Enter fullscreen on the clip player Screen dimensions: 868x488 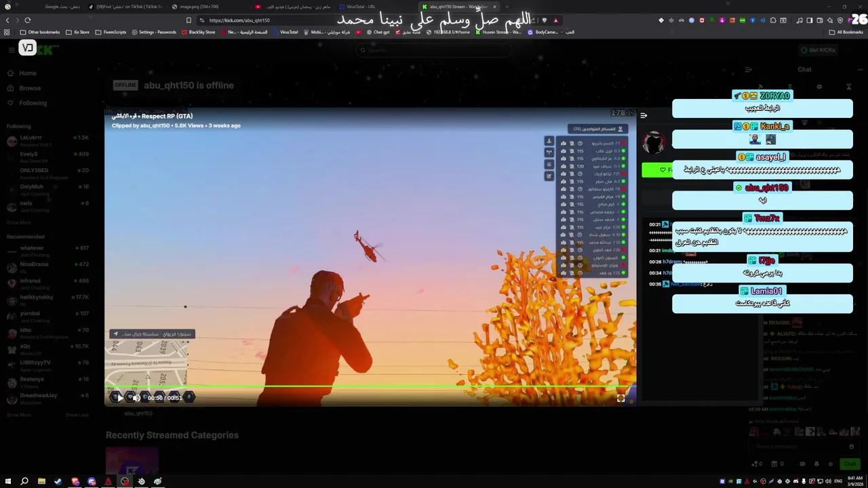620,399
